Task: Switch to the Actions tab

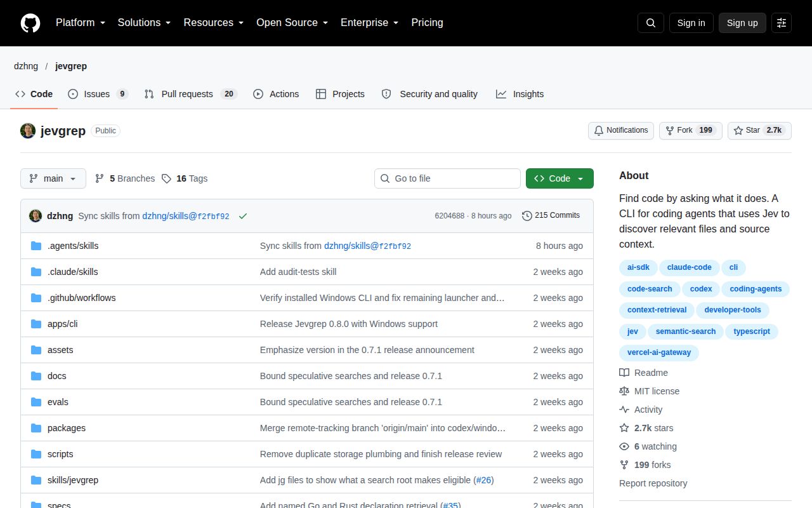Action: tap(276, 94)
